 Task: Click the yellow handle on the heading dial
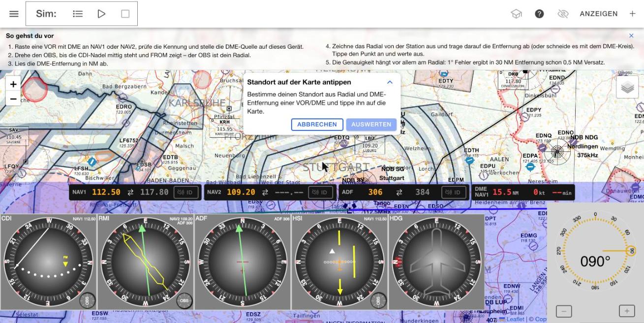pyautogui.click(x=632, y=251)
